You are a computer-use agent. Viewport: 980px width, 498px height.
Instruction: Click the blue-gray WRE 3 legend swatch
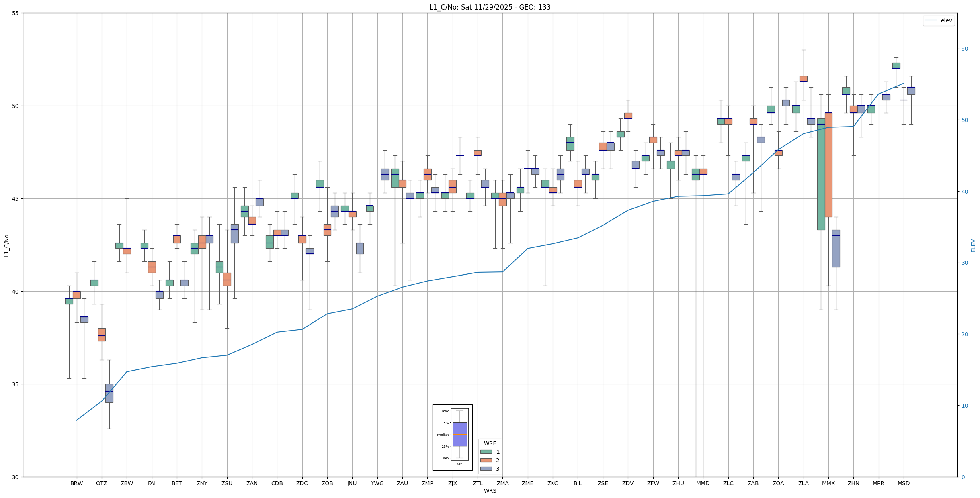pos(486,469)
